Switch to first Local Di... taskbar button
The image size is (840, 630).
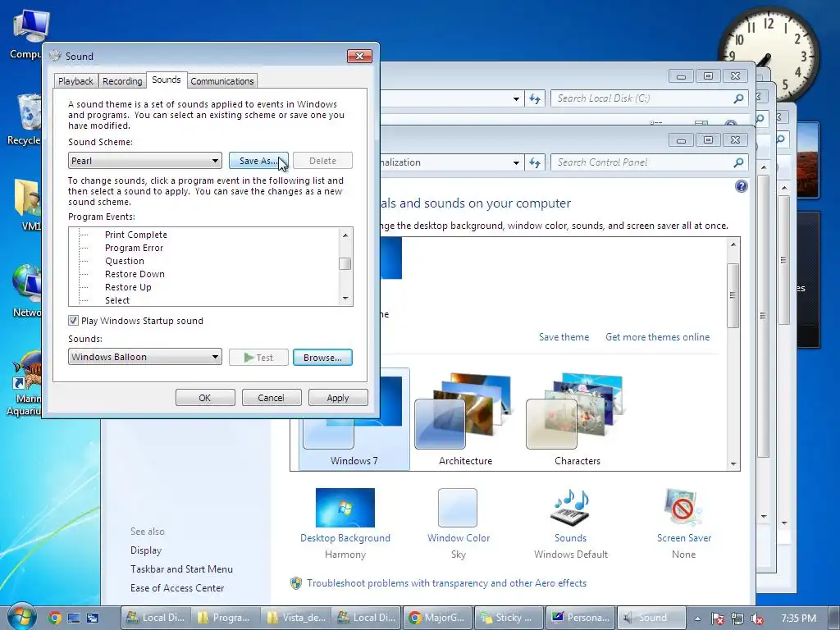tap(155, 618)
